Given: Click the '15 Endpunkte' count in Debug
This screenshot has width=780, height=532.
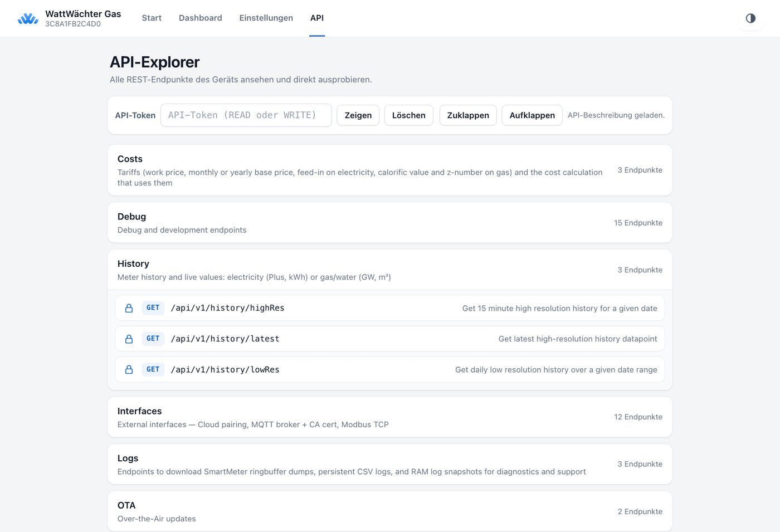Looking at the screenshot, I should [638, 223].
